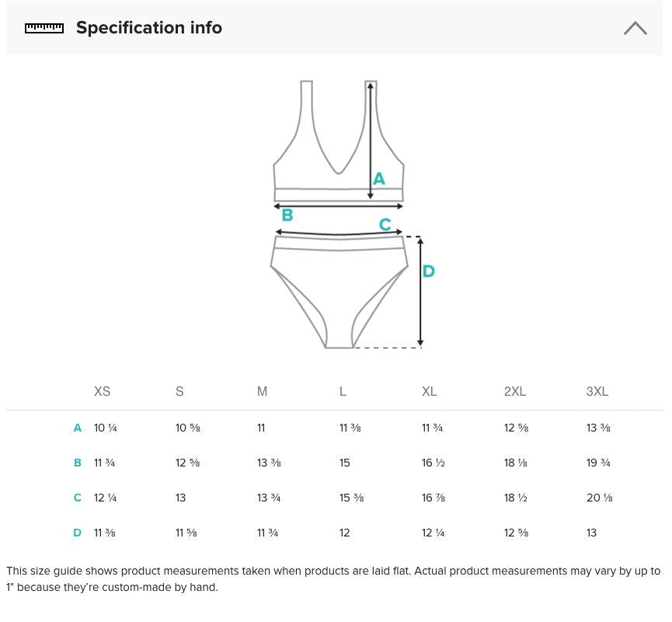This screenshot has width=672, height=622.
Task: Collapse the Specification info section chevron
Action: tap(635, 28)
